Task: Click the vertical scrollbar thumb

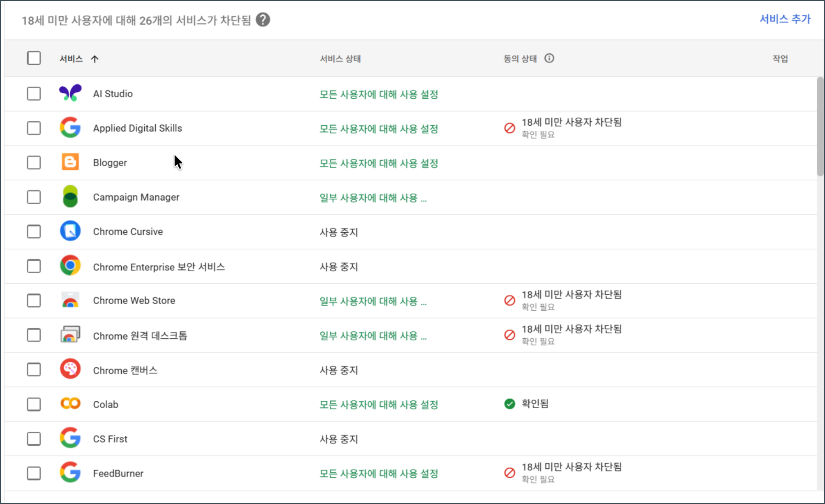Action: point(820,127)
